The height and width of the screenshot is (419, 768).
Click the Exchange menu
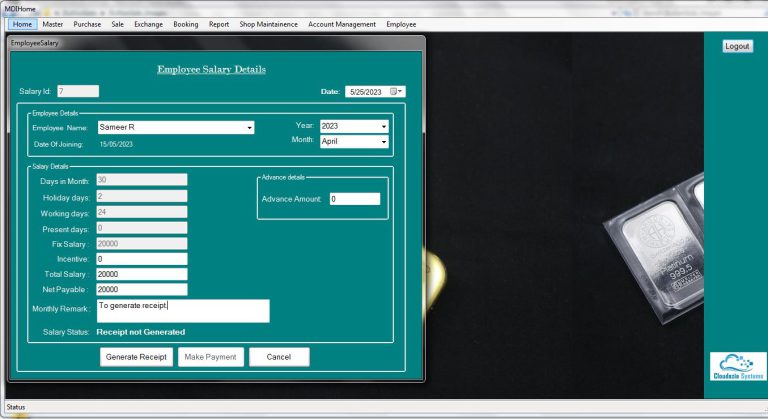coord(148,24)
